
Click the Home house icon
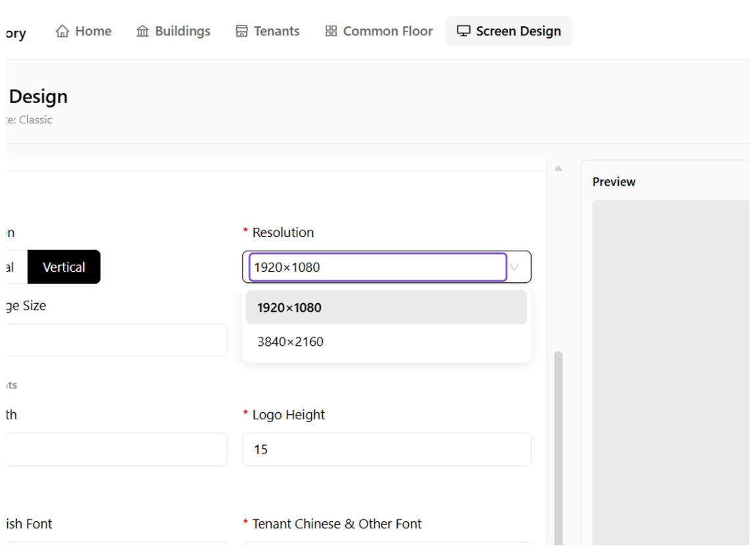coord(62,32)
